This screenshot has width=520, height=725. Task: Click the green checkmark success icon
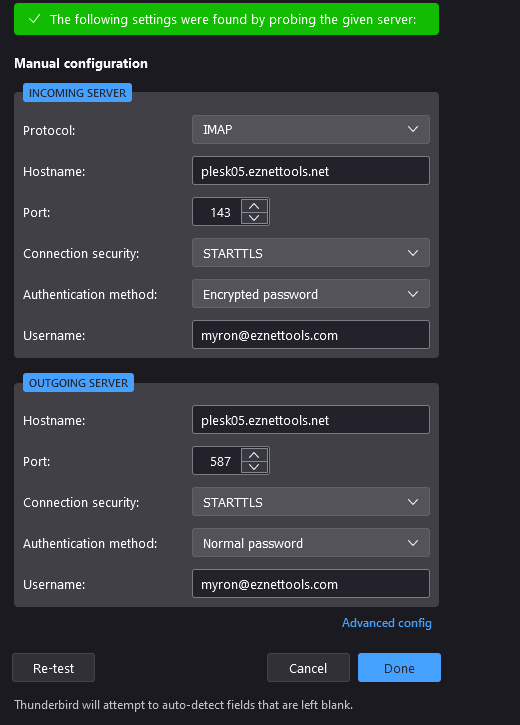pyautogui.click(x=34, y=19)
